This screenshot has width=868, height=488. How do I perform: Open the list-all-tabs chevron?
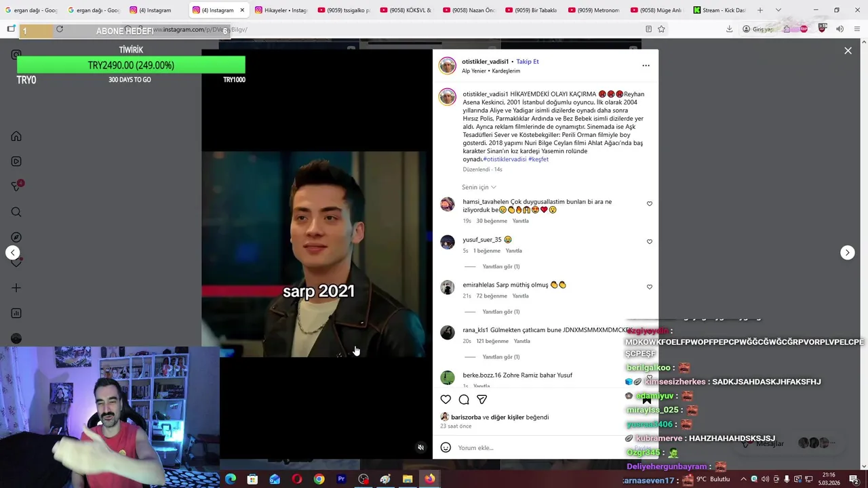click(778, 10)
